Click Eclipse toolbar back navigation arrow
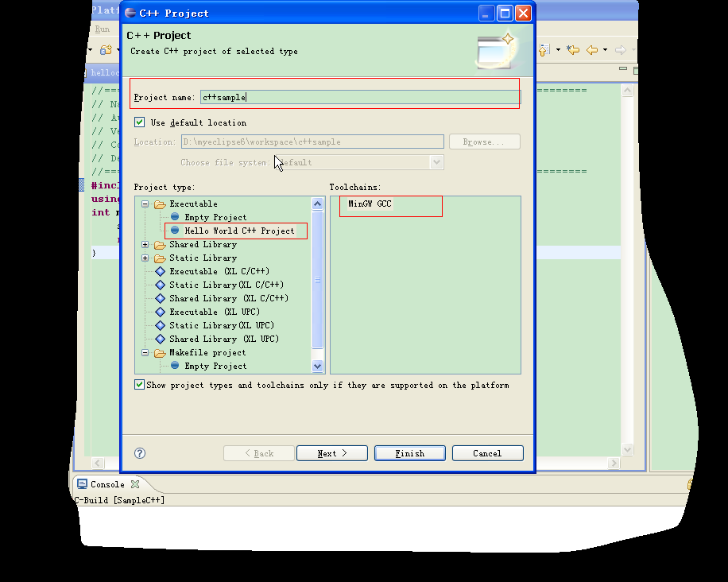 [592, 50]
